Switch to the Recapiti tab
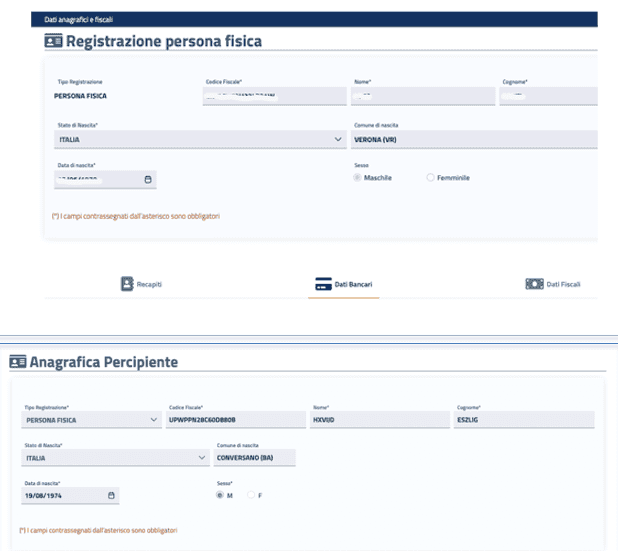 [x=141, y=284]
